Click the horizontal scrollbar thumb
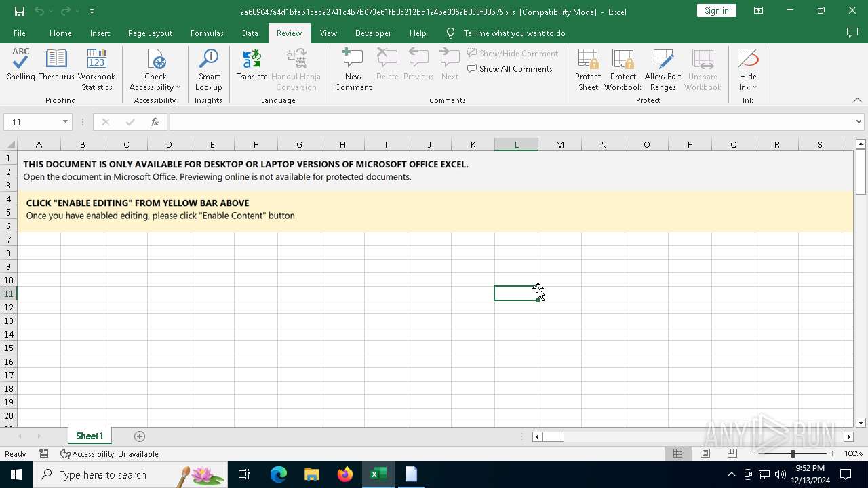 pyautogui.click(x=553, y=436)
